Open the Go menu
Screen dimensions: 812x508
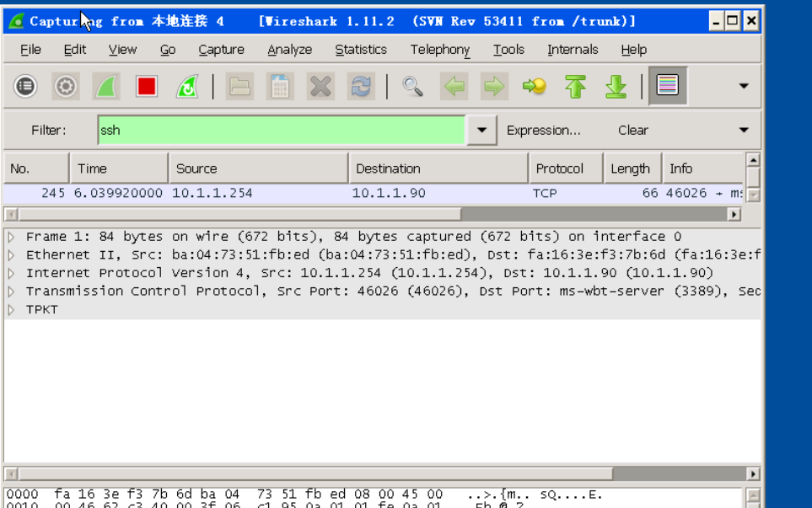(x=167, y=50)
